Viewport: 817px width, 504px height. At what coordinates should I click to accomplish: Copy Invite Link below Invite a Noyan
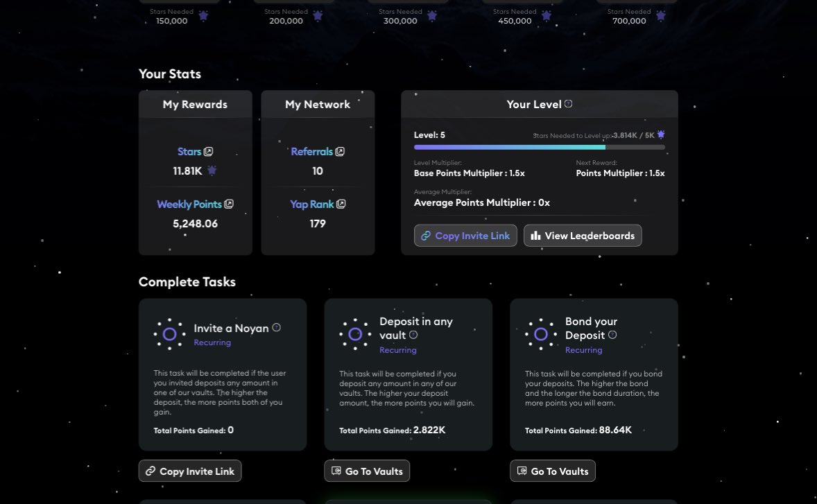point(189,471)
